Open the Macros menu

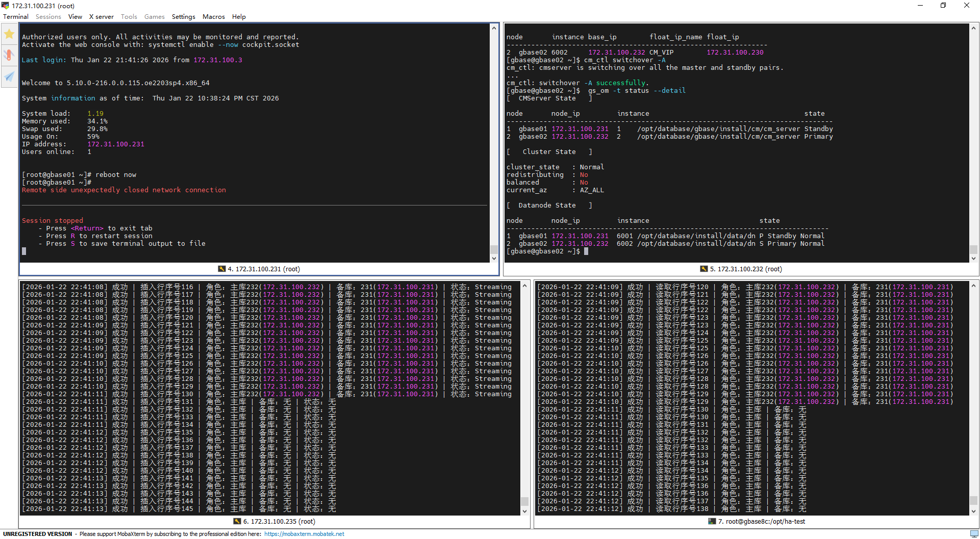(x=213, y=17)
